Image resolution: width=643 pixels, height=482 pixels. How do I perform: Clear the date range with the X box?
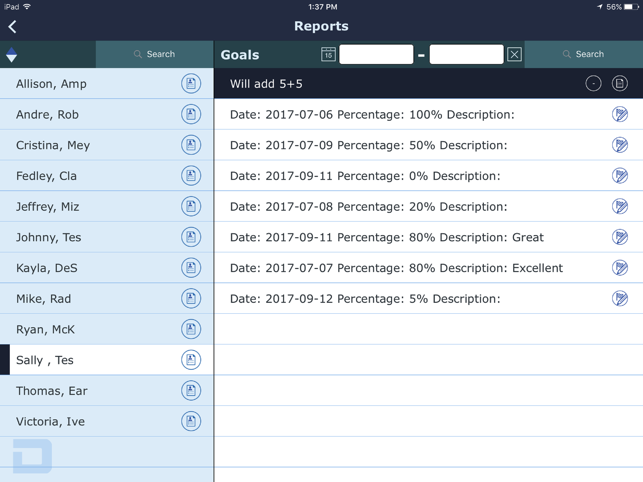click(x=514, y=54)
